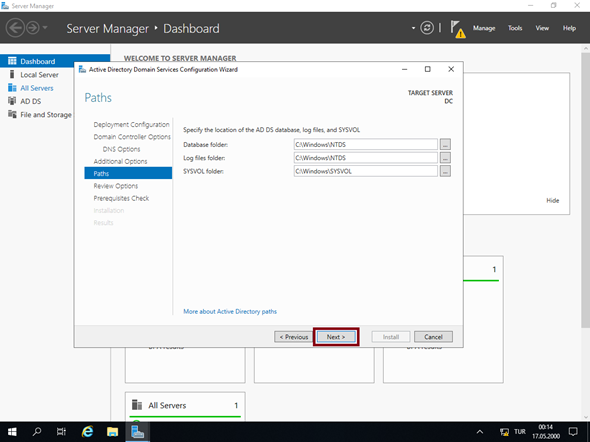
Task: Open the View menu
Action: click(542, 28)
